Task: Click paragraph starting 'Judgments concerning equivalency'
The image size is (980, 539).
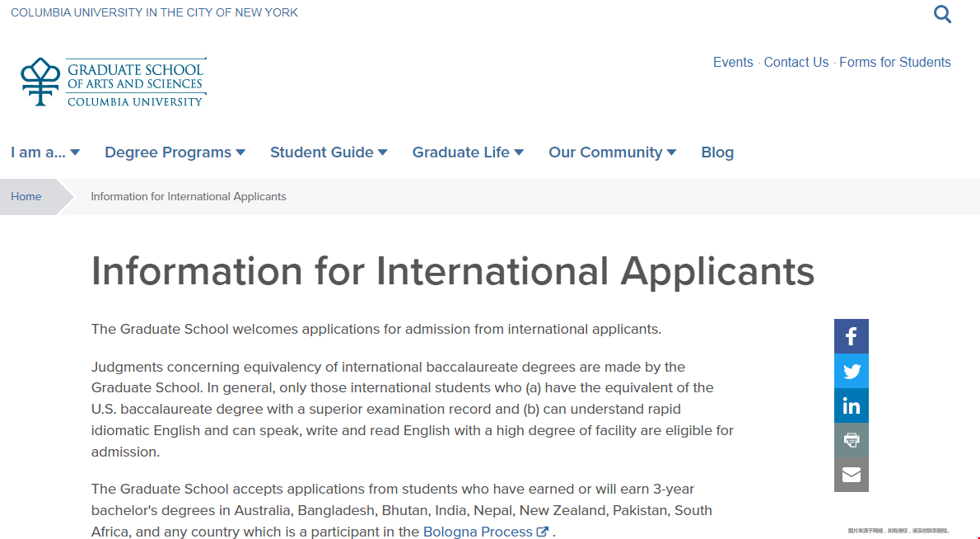Action: point(413,409)
